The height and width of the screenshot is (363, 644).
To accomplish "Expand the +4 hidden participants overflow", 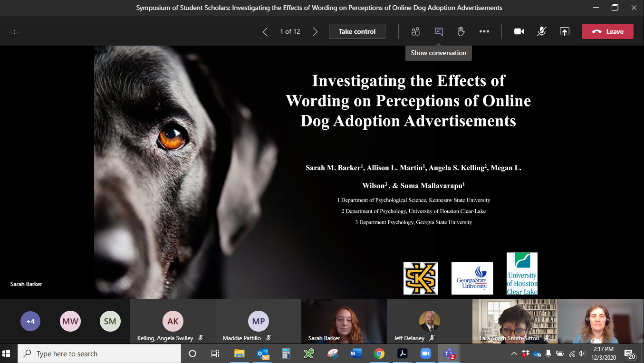I will coord(30,321).
